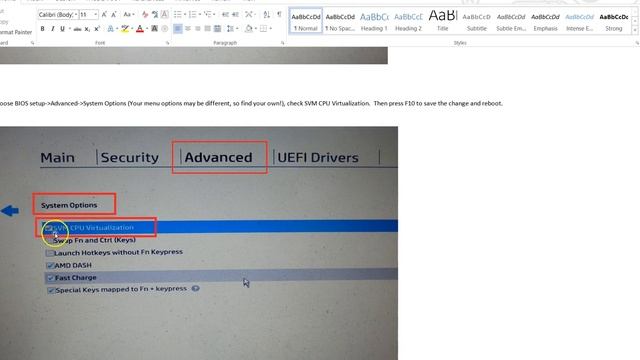Open the Font dialog launcher
This screenshot has width=640, height=360.
167,43
